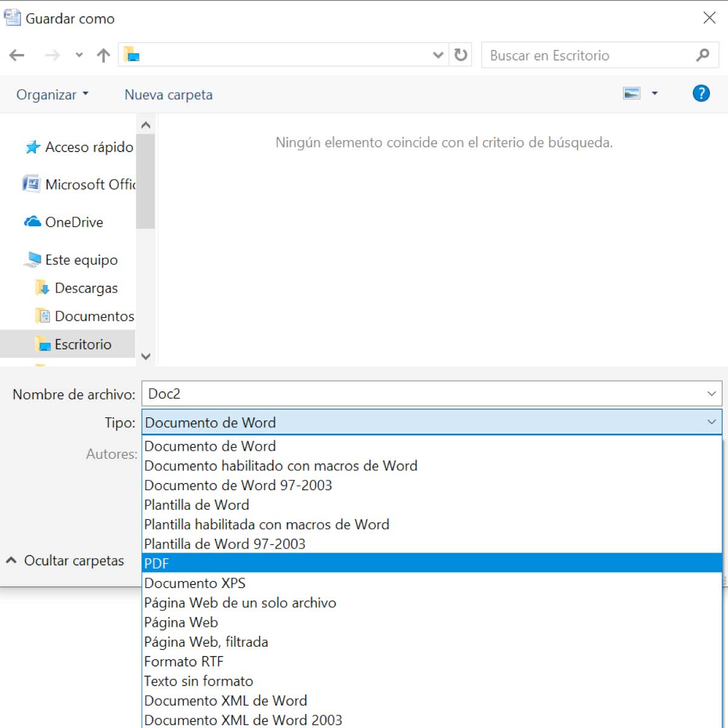
Task: Click the Descargas folder icon
Action: click(x=42, y=288)
